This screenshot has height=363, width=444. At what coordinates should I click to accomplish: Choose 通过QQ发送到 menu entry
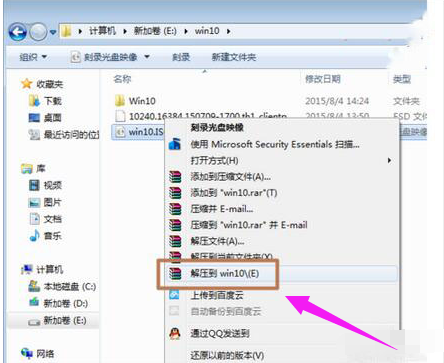220,333
